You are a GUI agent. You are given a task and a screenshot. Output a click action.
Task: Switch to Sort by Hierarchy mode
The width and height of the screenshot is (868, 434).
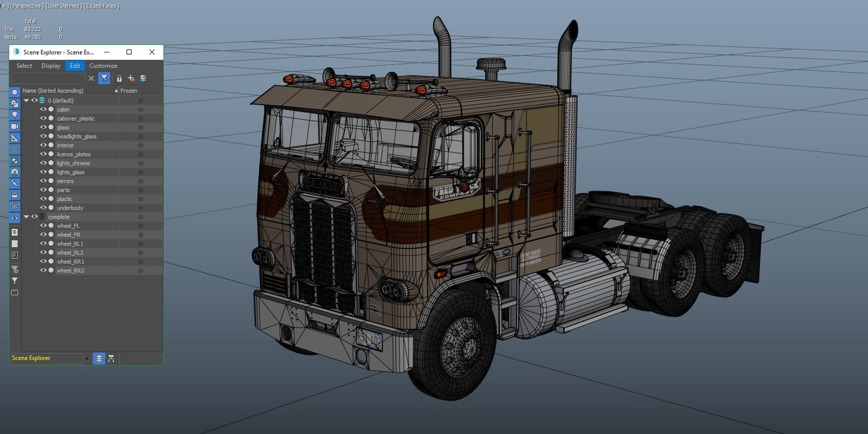click(111, 359)
